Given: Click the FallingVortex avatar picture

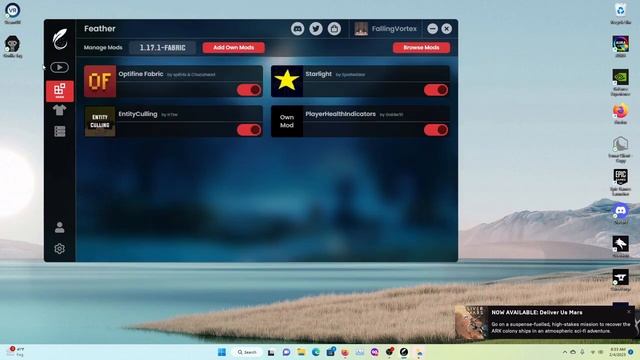Looking at the screenshot, I should [361, 29].
